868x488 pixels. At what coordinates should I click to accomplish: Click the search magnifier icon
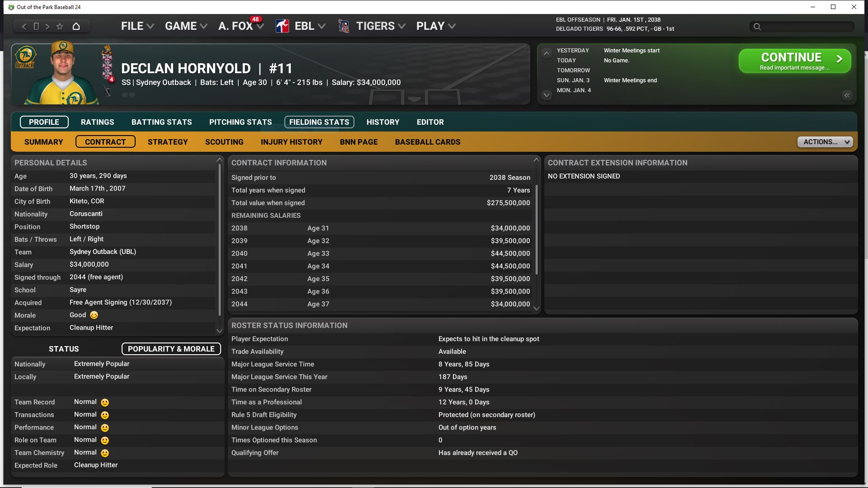point(757,27)
